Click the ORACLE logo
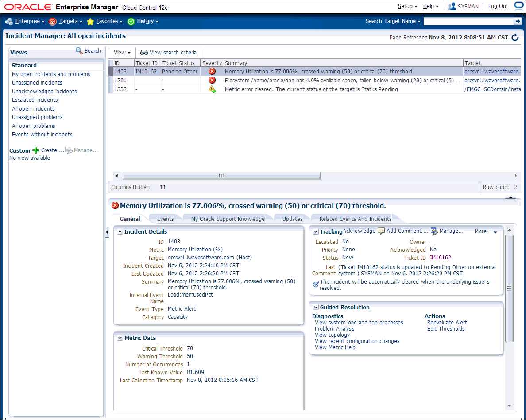The height and width of the screenshot is (420, 526). [28, 7]
